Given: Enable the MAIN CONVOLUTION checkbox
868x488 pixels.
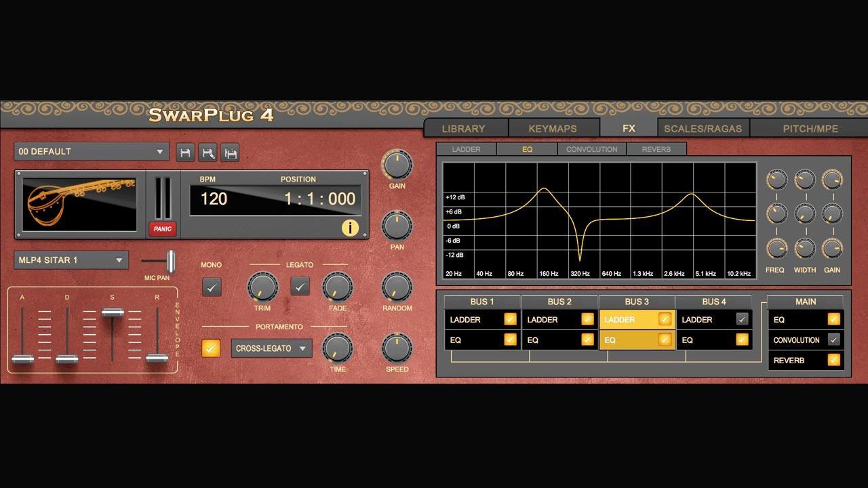Looking at the screenshot, I should pyautogui.click(x=834, y=340).
